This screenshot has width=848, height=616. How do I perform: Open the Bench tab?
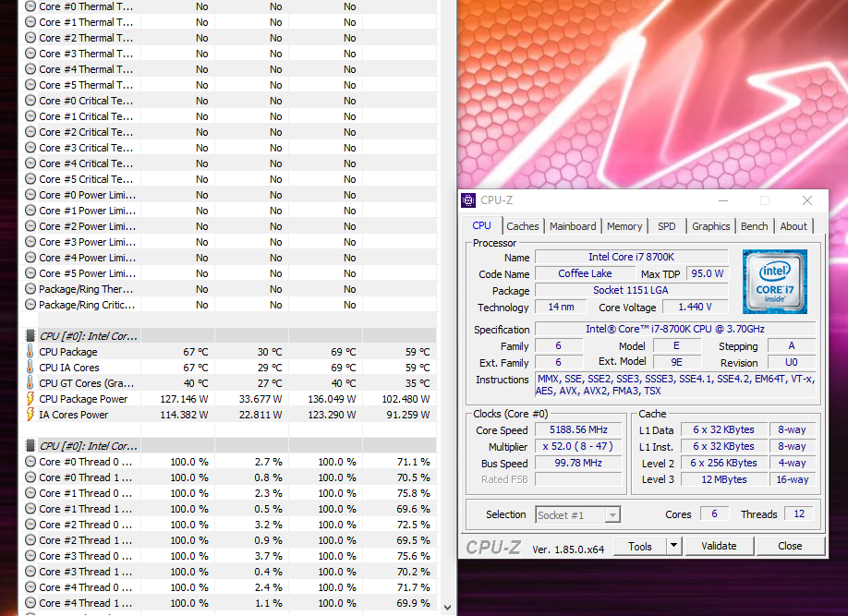[754, 226]
